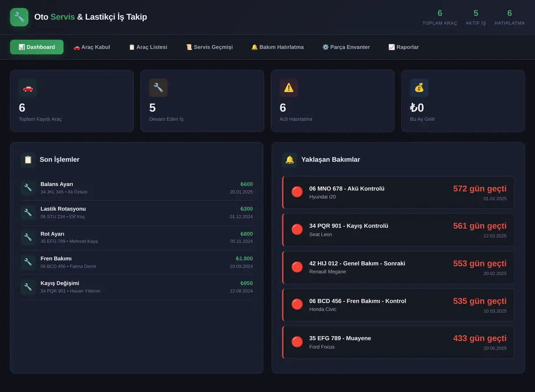535x392 pixels.
Task: Click the Oto Servis & Lastikçi İş Takip title
Action: pos(91,17)
